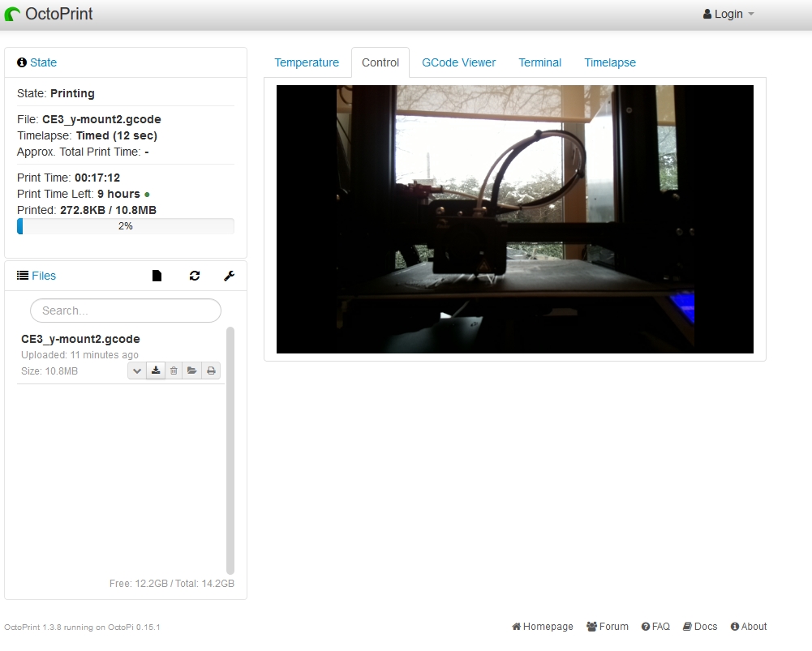Open the Login dropdown menu
This screenshot has height=651, width=812.
click(728, 14)
